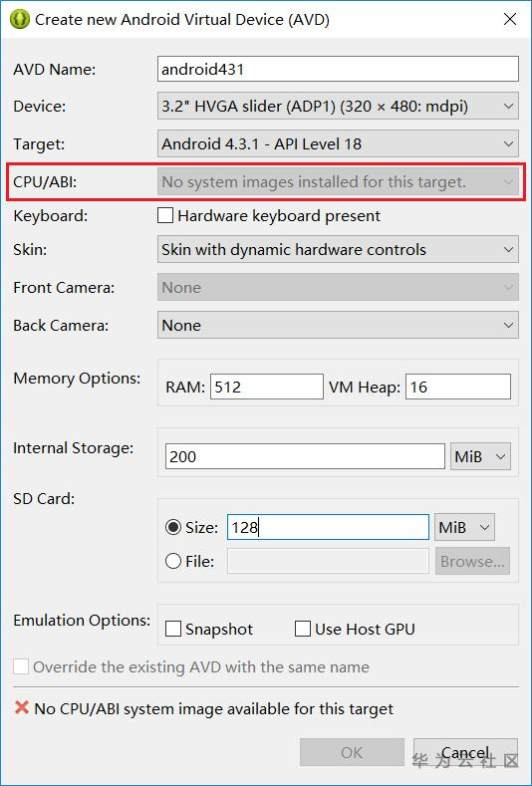Select the SD Card File radio button
Image resolution: width=532 pixels, height=786 pixels.
pyautogui.click(x=173, y=561)
